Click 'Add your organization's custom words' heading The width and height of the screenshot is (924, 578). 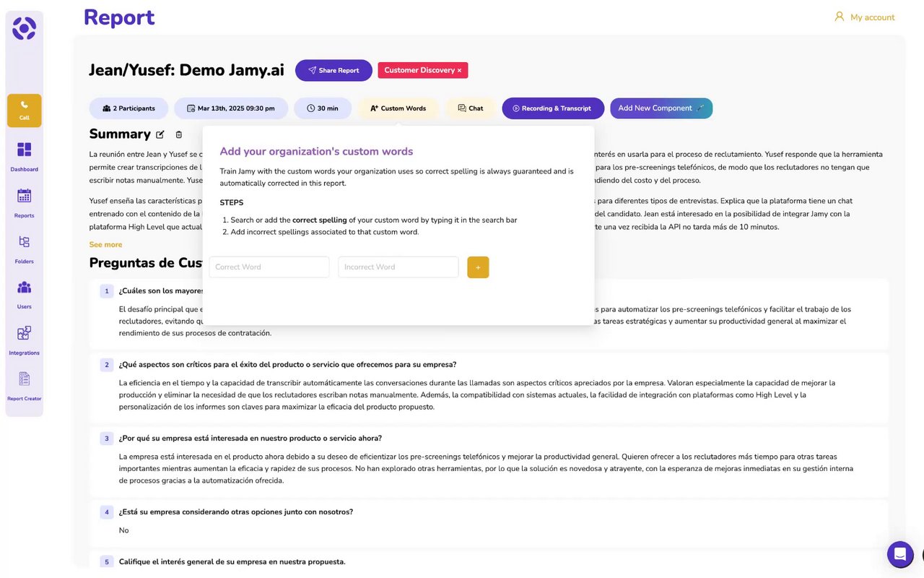[x=316, y=152]
